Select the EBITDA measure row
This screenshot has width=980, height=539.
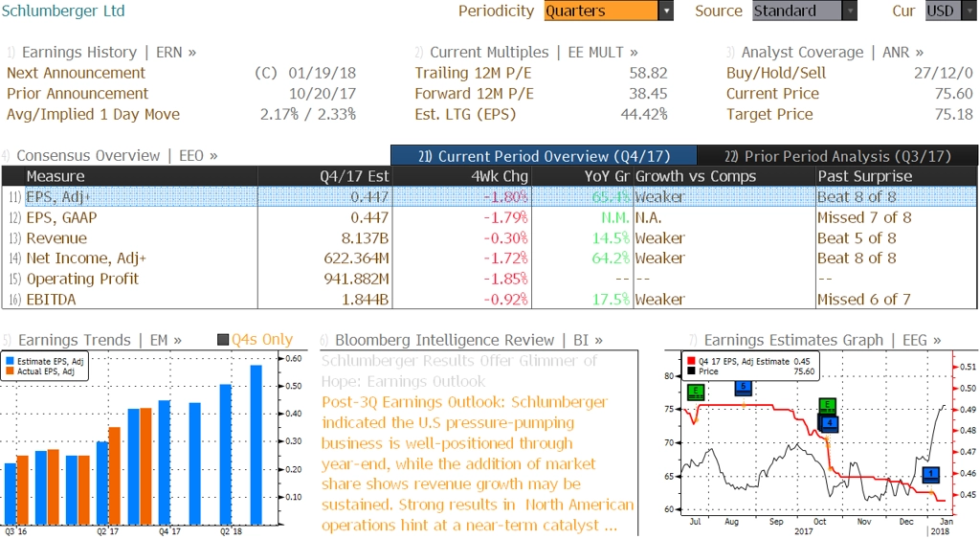tap(489, 299)
